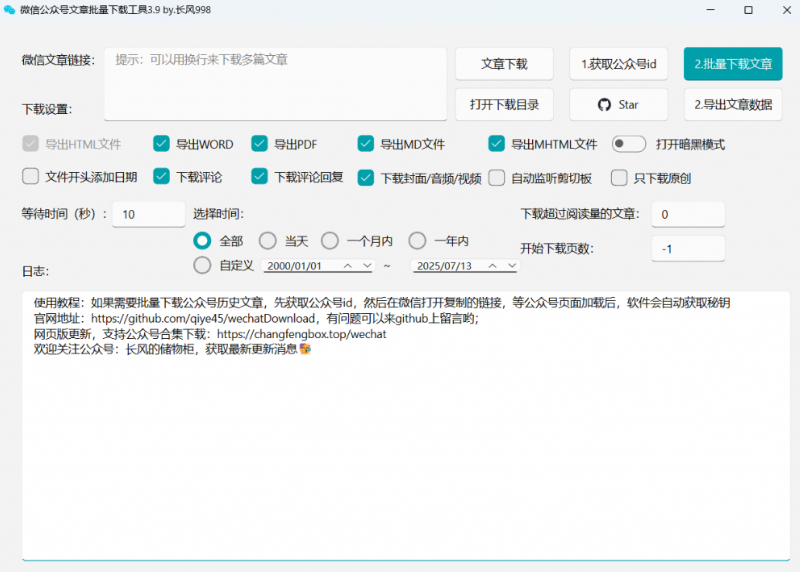Open the download folder via 打开下载目录
The width and height of the screenshot is (800, 572).
click(x=504, y=105)
